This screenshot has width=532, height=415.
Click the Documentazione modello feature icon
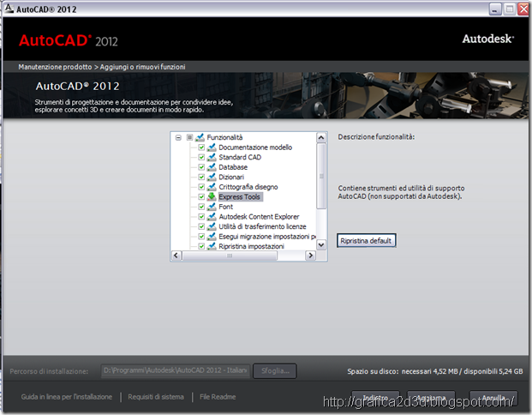(x=212, y=147)
